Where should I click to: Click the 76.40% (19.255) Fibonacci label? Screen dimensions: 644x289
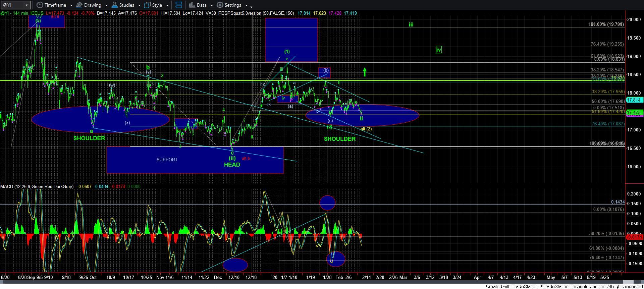[x=607, y=44]
